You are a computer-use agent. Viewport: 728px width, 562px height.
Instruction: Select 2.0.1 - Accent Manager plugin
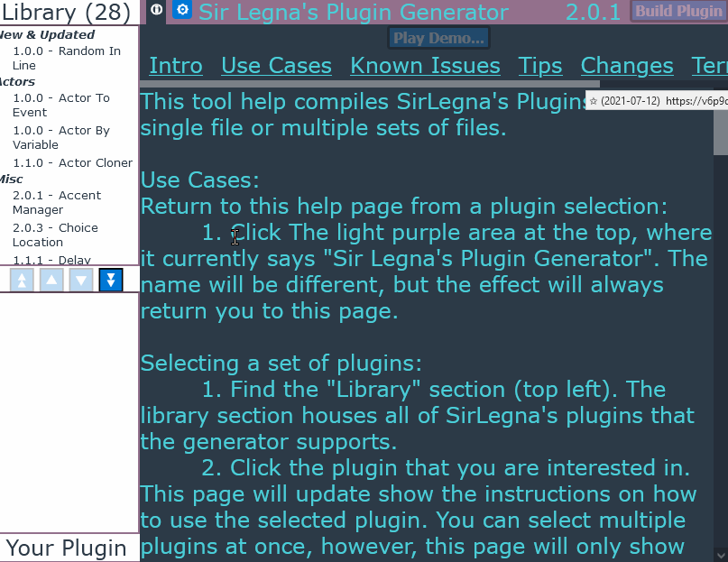click(57, 202)
